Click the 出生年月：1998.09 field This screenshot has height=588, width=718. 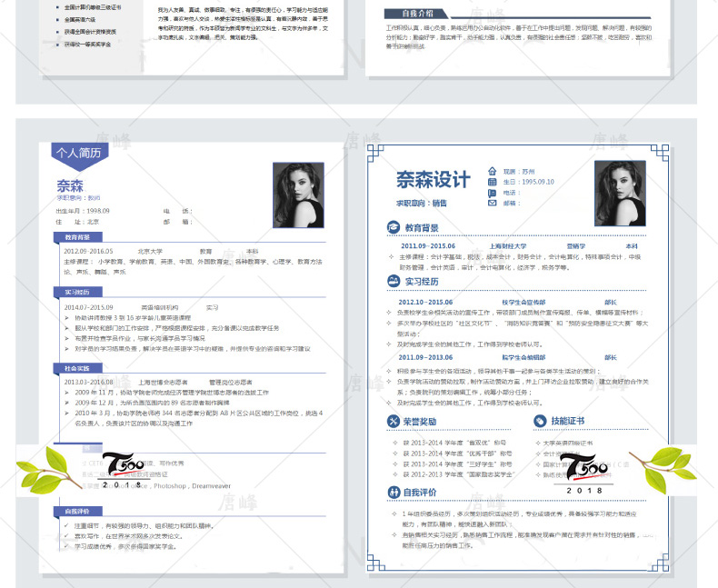click(x=83, y=211)
